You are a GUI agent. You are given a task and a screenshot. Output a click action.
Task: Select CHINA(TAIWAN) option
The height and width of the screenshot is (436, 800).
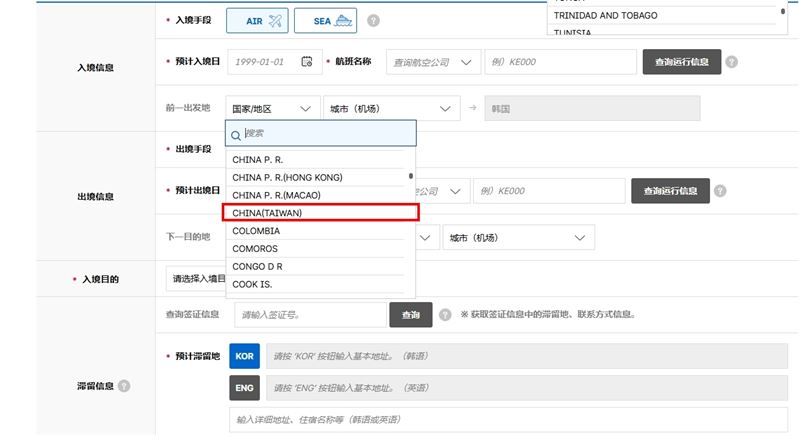pos(320,213)
